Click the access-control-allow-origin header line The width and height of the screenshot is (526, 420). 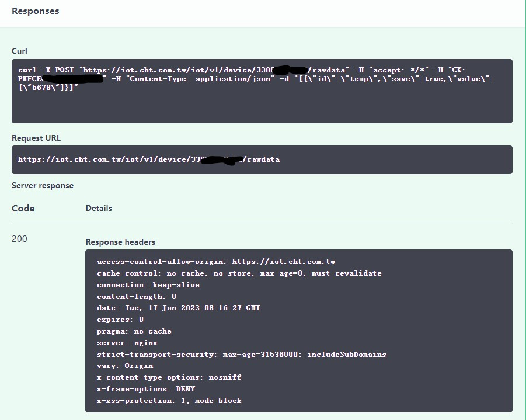[x=216, y=262]
